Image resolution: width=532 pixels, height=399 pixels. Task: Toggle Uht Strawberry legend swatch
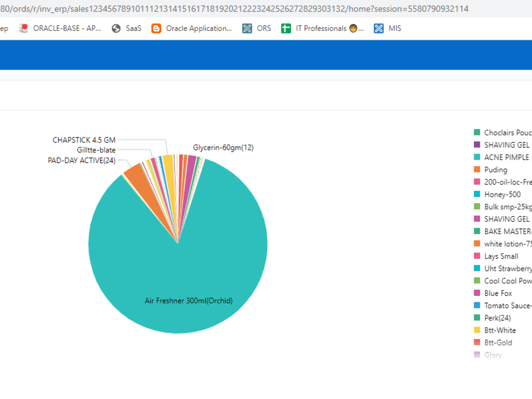(x=477, y=268)
